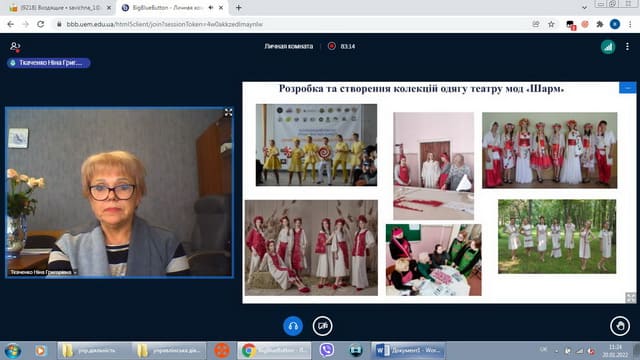Make the webcam video fullscreen
The width and height of the screenshot is (640, 360).
pyautogui.click(x=228, y=113)
